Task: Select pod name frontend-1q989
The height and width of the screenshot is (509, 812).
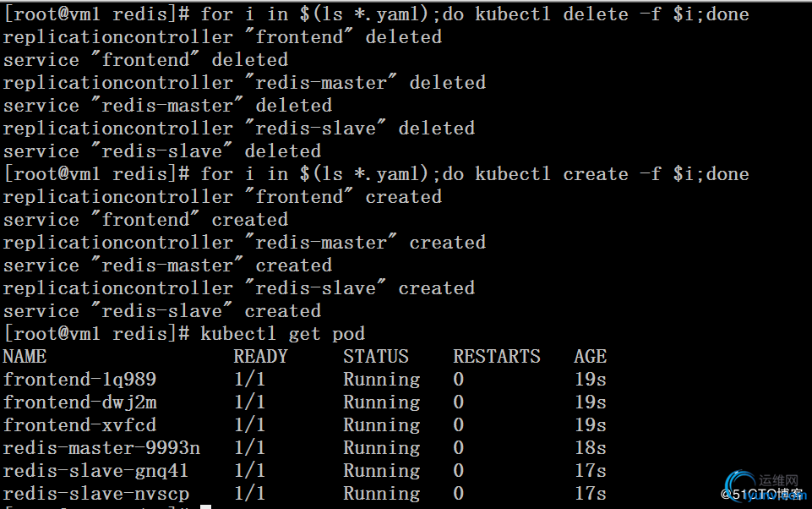Action: 79,380
